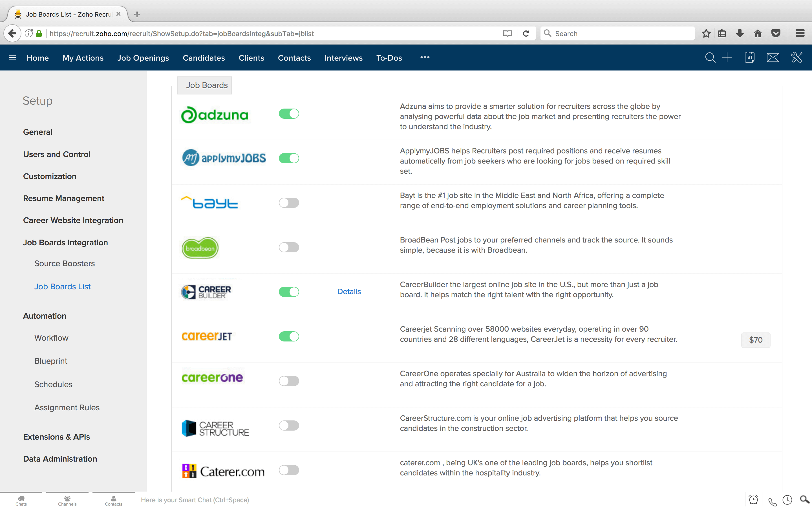
Task: Turn on the Caterer.com toggle
Action: click(289, 470)
